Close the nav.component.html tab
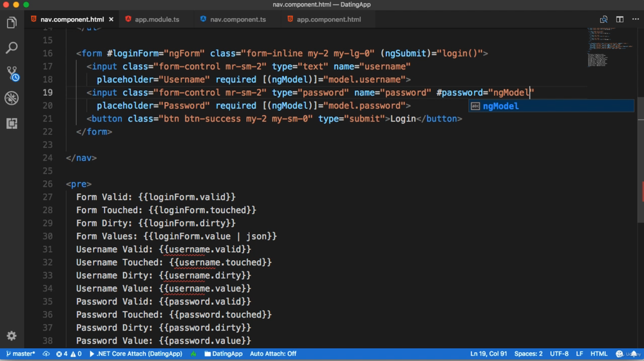 pyautogui.click(x=111, y=19)
